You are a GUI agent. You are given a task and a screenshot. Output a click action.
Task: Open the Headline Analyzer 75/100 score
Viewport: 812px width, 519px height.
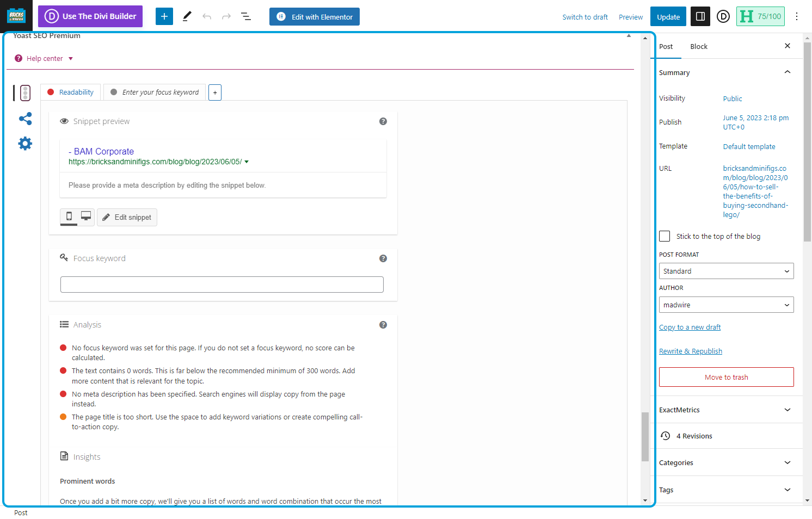pyautogui.click(x=760, y=16)
